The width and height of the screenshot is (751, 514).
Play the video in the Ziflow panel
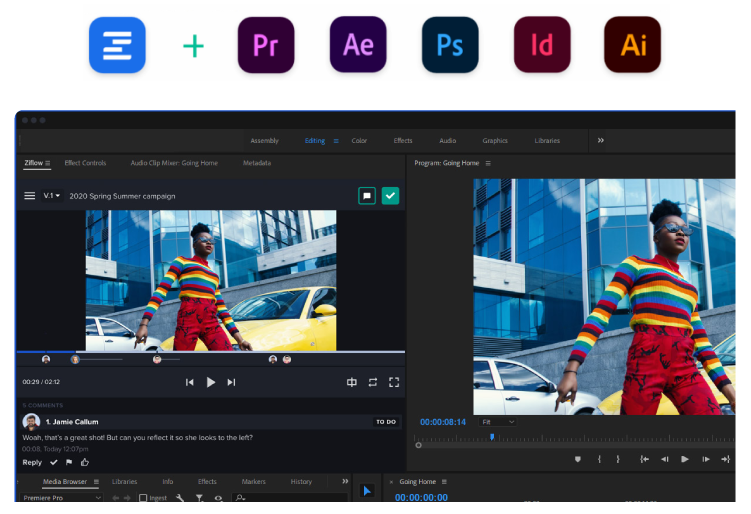[x=210, y=382]
